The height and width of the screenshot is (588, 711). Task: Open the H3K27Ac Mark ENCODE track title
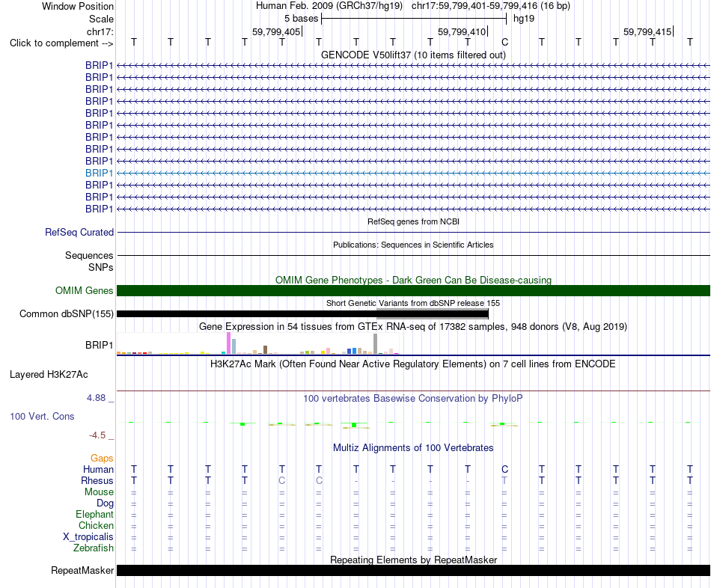[x=413, y=364]
